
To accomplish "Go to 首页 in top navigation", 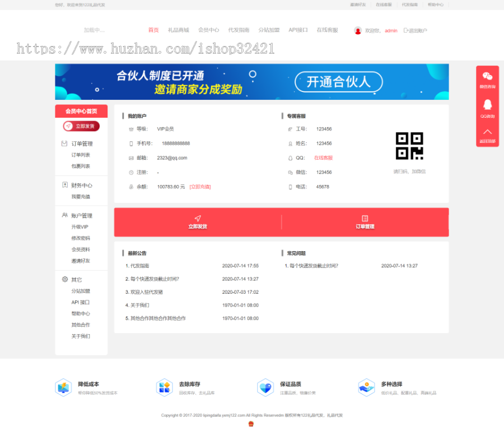I will point(153,30).
